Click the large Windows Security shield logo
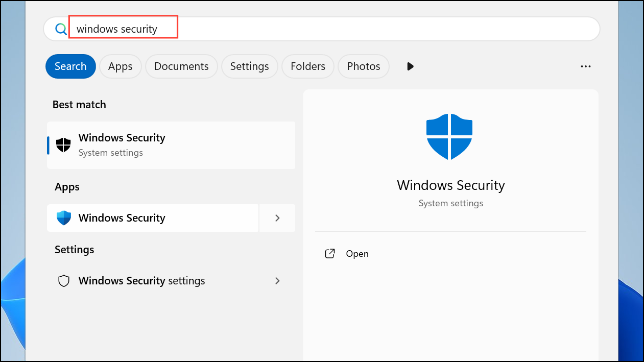 [x=449, y=137]
